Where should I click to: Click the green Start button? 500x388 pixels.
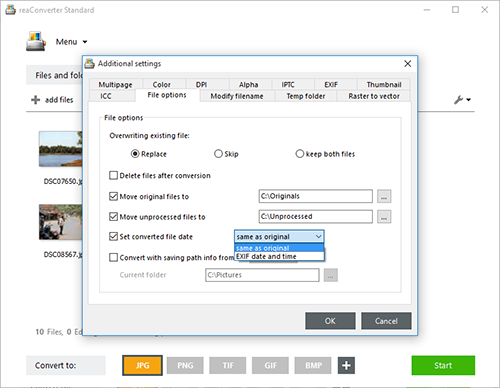tap(443, 365)
